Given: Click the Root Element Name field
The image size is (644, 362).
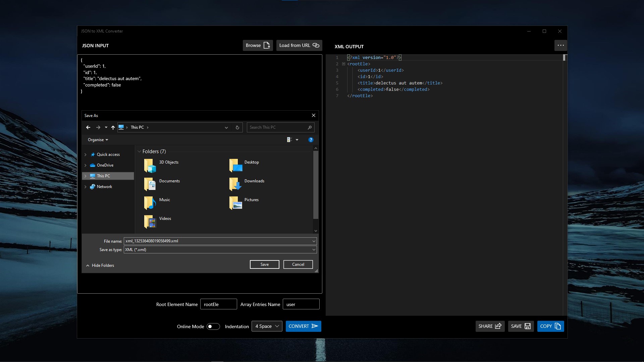Looking at the screenshot, I should (x=218, y=304).
